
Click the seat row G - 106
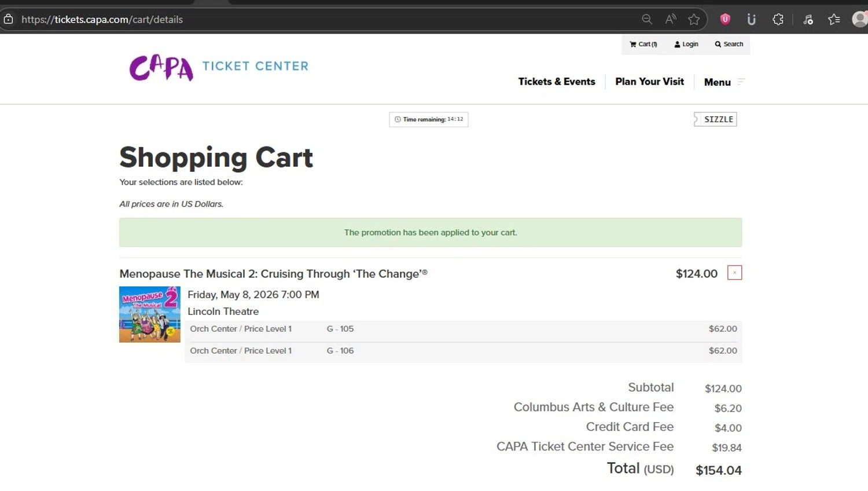coord(463,351)
